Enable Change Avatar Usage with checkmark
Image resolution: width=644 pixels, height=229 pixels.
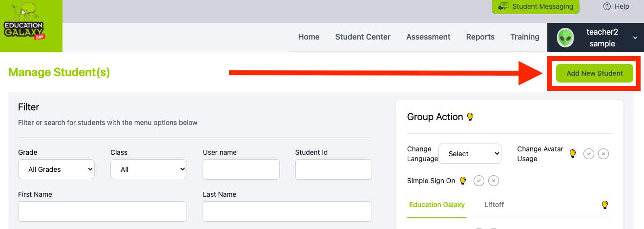(589, 154)
